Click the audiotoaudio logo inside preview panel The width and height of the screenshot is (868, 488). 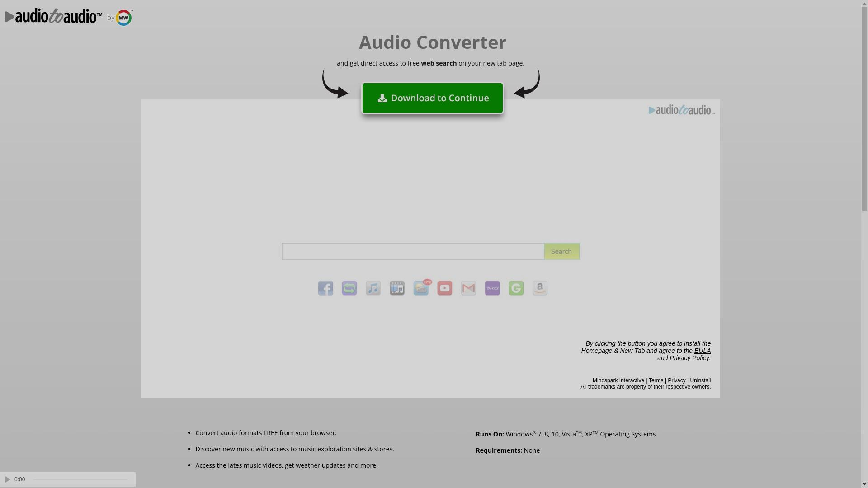(x=682, y=110)
